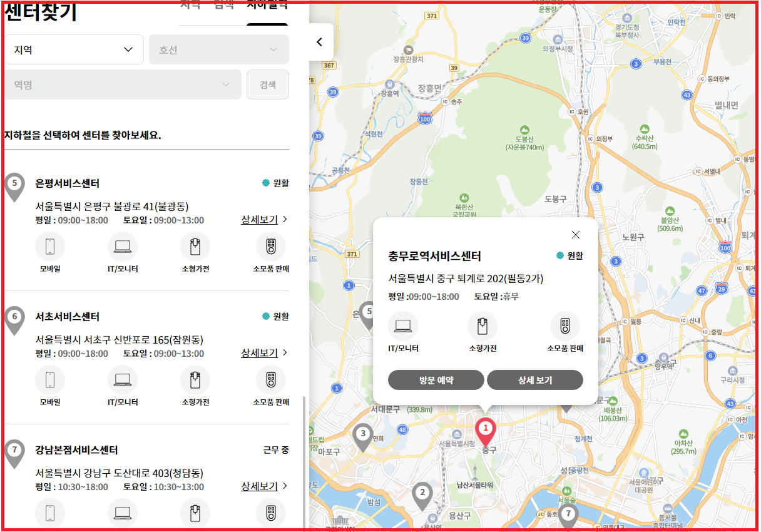This screenshot has height=532, width=761.
Task: Click 장흥관광지 icon on map
Action: tap(409, 49)
